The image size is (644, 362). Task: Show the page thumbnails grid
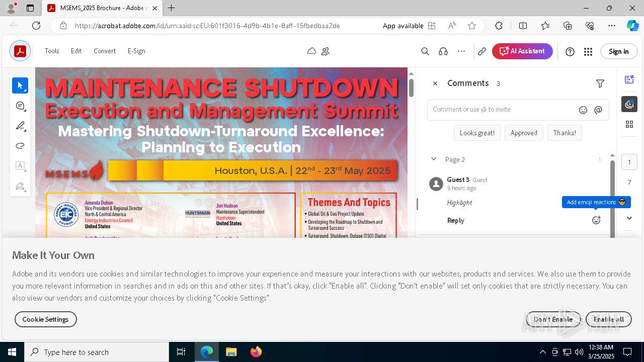629,124
